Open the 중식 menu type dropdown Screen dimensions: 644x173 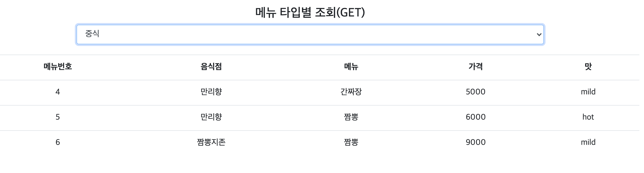(310, 34)
